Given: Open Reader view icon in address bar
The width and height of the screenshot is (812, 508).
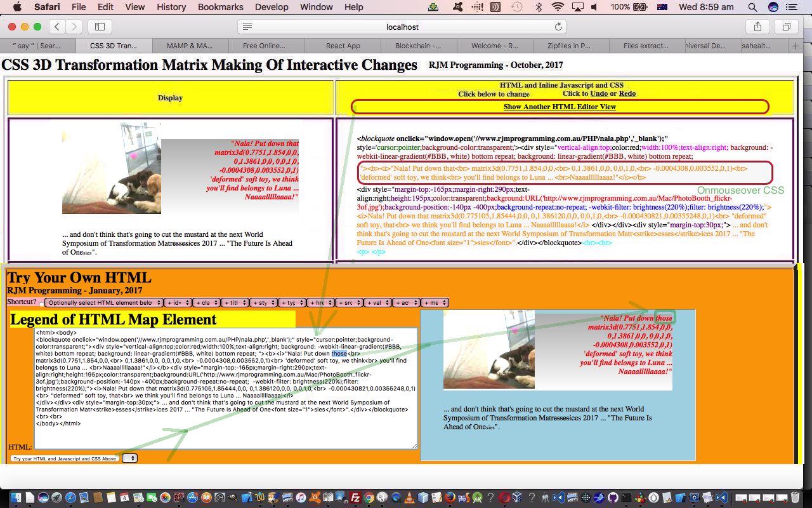Looking at the screenshot, I should (247, 27).
